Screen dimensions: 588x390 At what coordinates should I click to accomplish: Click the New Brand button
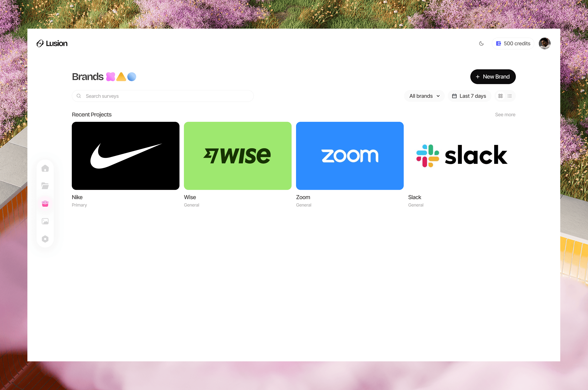(x=493, y=77)
